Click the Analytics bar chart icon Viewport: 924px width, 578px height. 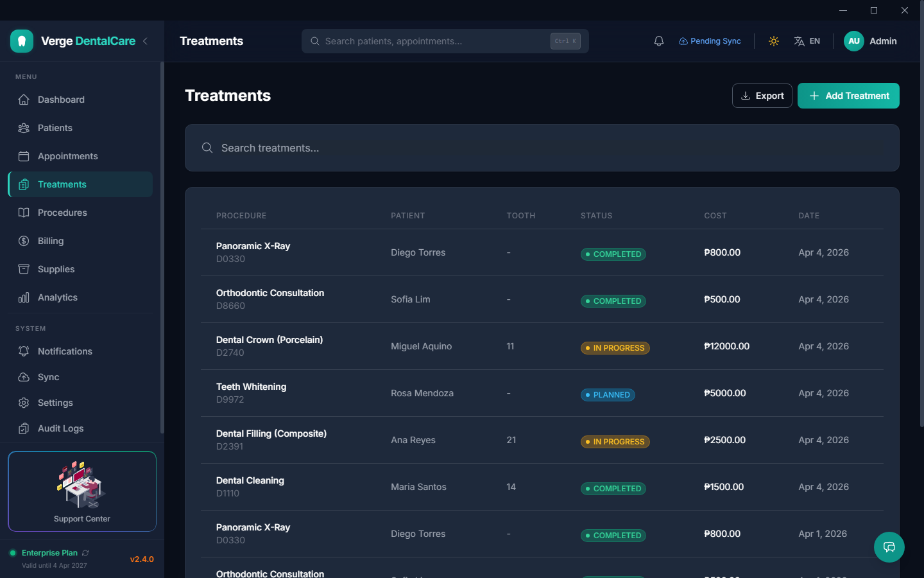pos(24,297)
